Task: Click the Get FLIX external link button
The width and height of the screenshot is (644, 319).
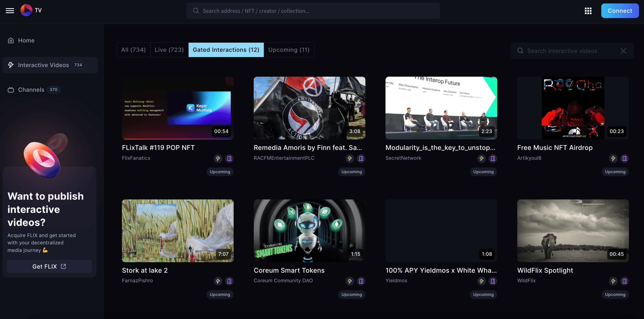Action: coord(49,267)
